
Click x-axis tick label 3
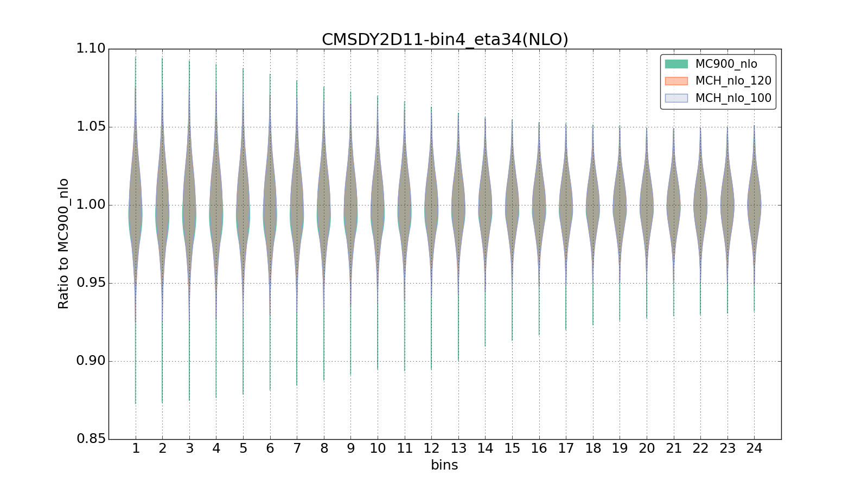(x=189, y=448)
